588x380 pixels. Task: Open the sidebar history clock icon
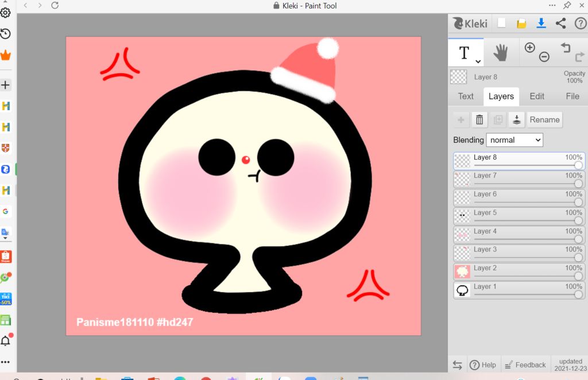[5, 34]
